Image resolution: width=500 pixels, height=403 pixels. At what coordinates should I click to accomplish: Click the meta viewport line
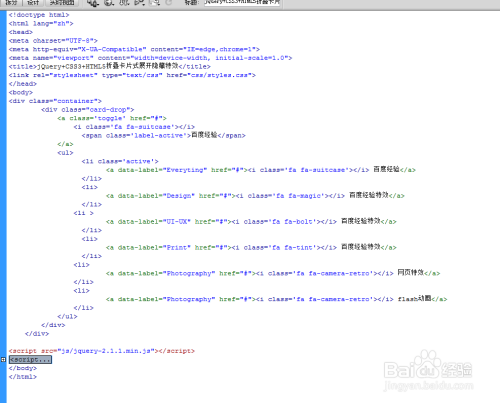(x=150, y=58)
